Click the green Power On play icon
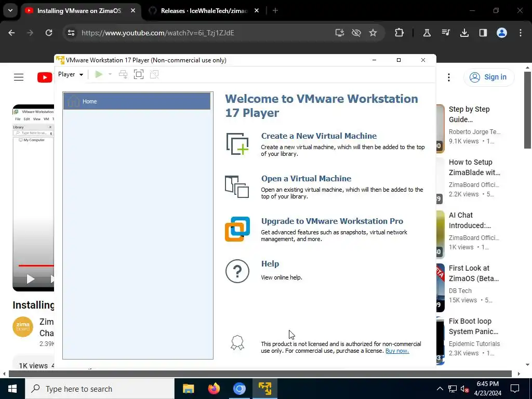 tap(99, 74)
